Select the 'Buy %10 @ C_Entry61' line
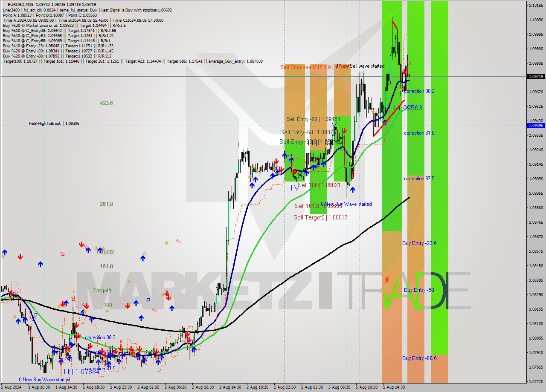Screen dimensions: 546x392 (58, 35)
